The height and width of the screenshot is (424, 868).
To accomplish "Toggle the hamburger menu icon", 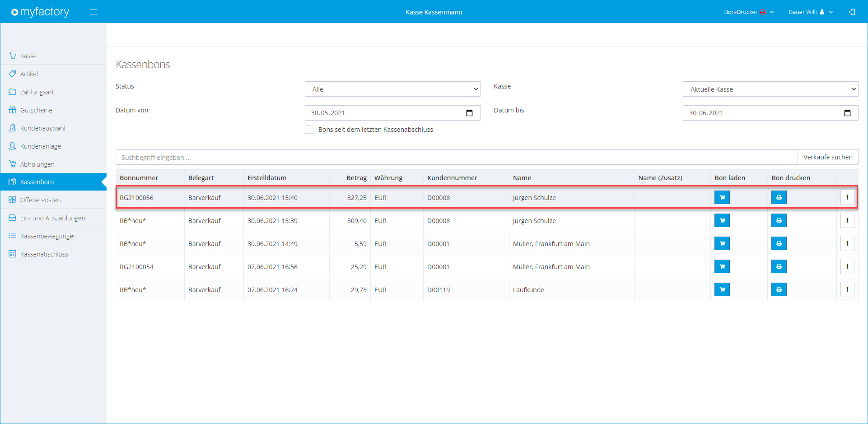I will click(94, 12).
